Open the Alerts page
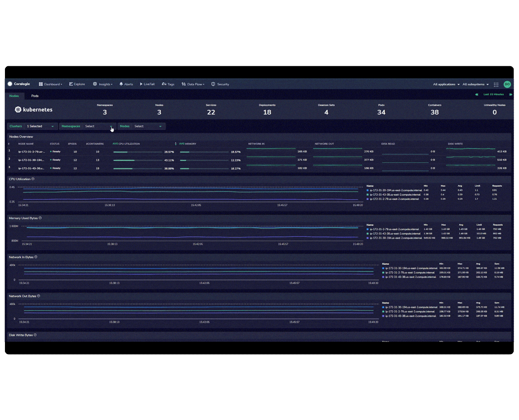519x420 pixels. [x=126, y=84]
